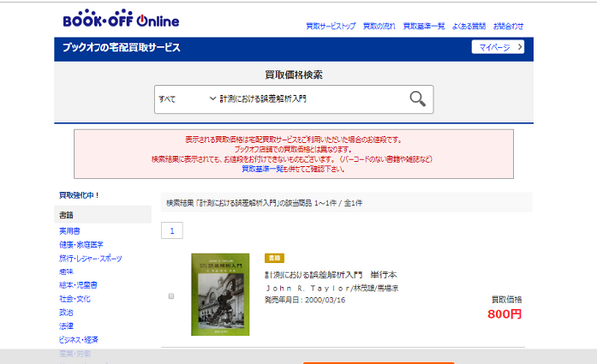The height and width of the screenshot is (364, 597).
Task: Open the すべて category dropdown
Action: coord(187,99)
